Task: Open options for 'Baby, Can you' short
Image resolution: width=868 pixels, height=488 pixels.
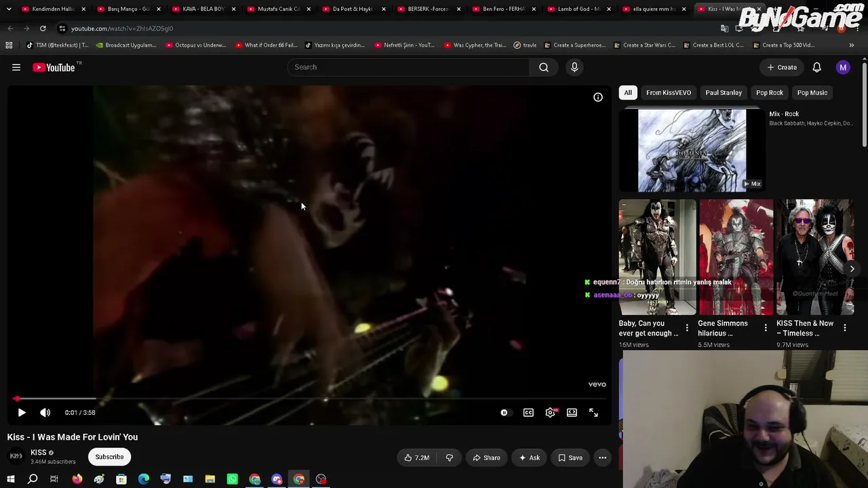Action: click(687, 328)
